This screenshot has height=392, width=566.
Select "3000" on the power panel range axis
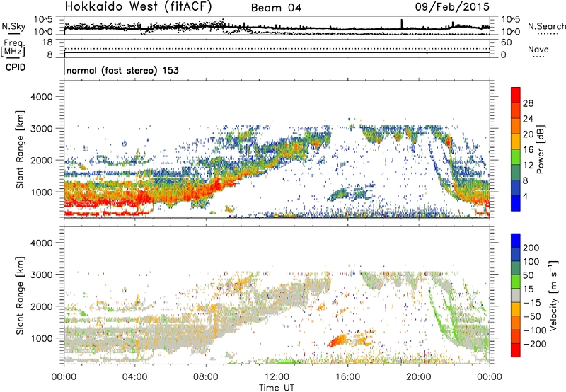tap(42, 129)
